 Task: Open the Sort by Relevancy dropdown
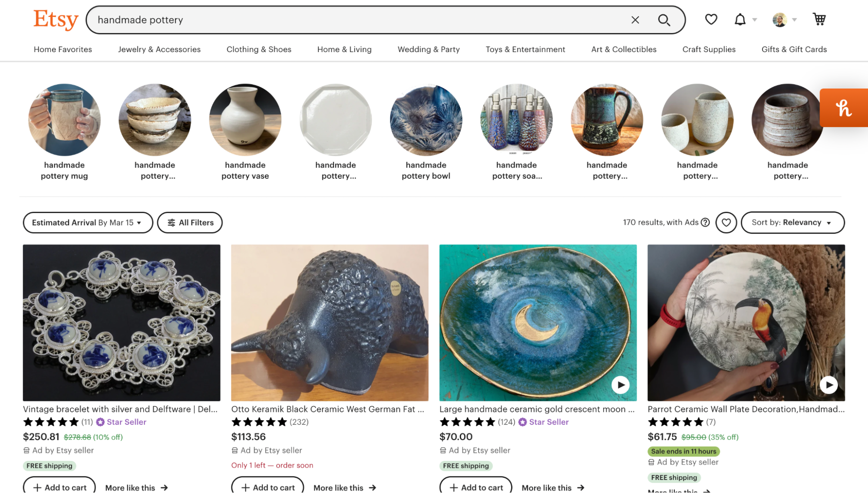pyautogui.click(x=792, y=223)
